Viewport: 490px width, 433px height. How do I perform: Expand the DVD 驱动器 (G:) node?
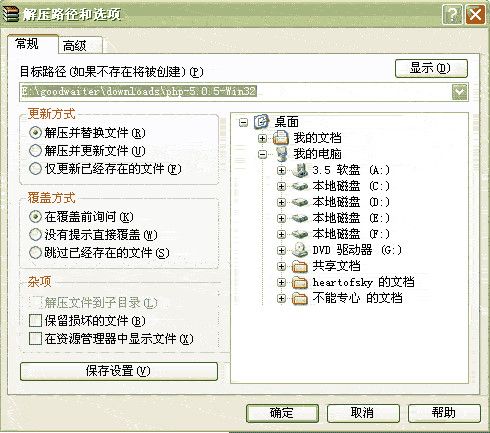pyautogui.click(x=281, y=250)
